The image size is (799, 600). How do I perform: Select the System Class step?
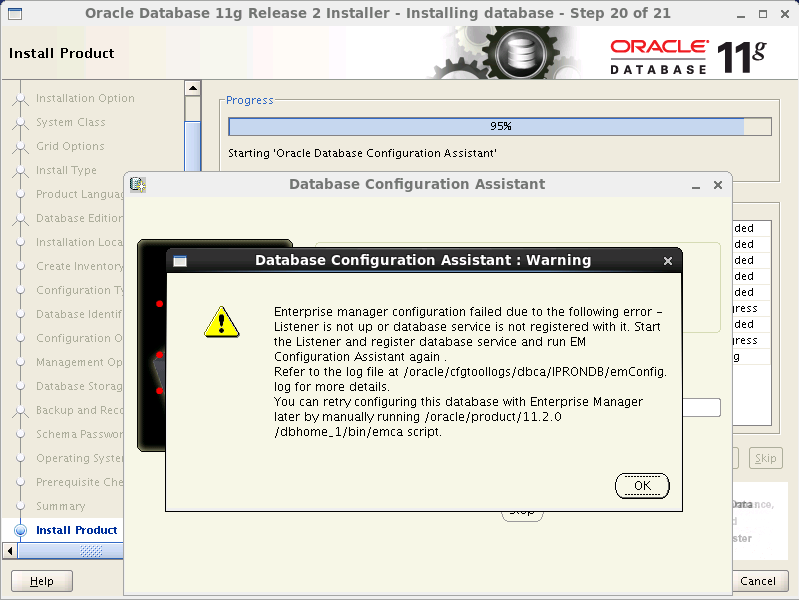pyautogui.click(x=70, y=122)
